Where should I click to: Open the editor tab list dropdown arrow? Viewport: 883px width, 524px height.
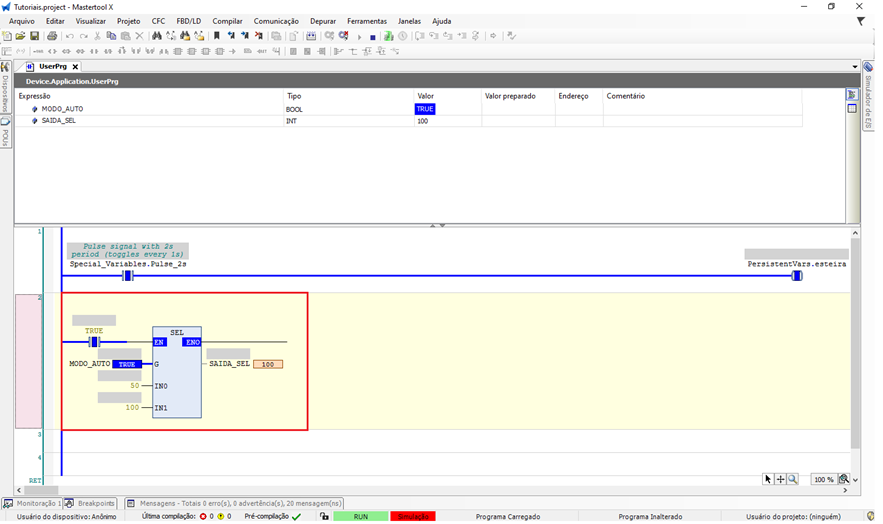point(854,67)
